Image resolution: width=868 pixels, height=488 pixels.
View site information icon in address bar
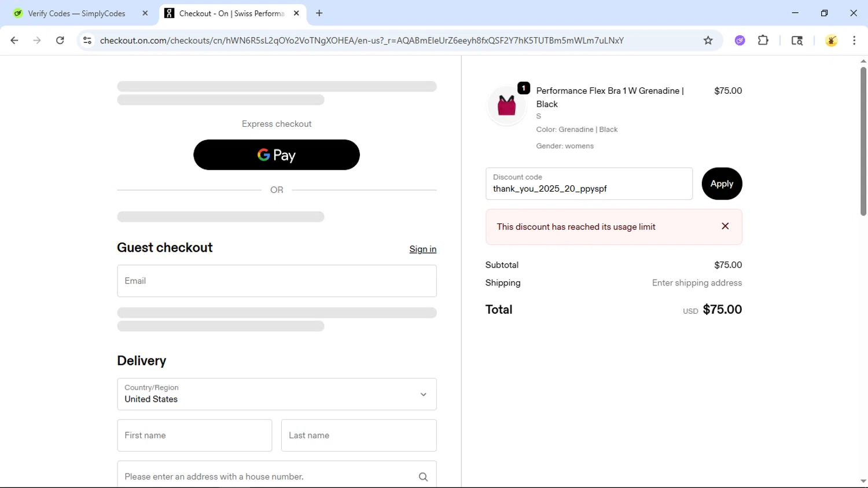(87, 41)
